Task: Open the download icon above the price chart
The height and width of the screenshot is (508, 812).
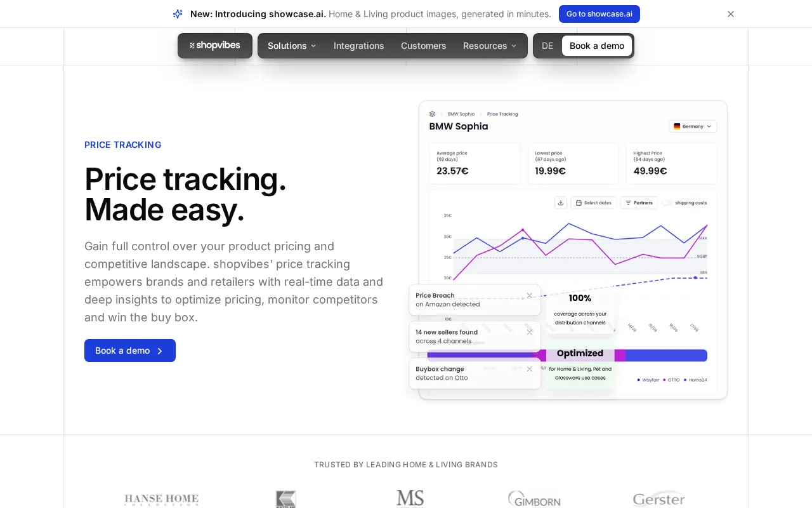Action: tap(560, 203)
